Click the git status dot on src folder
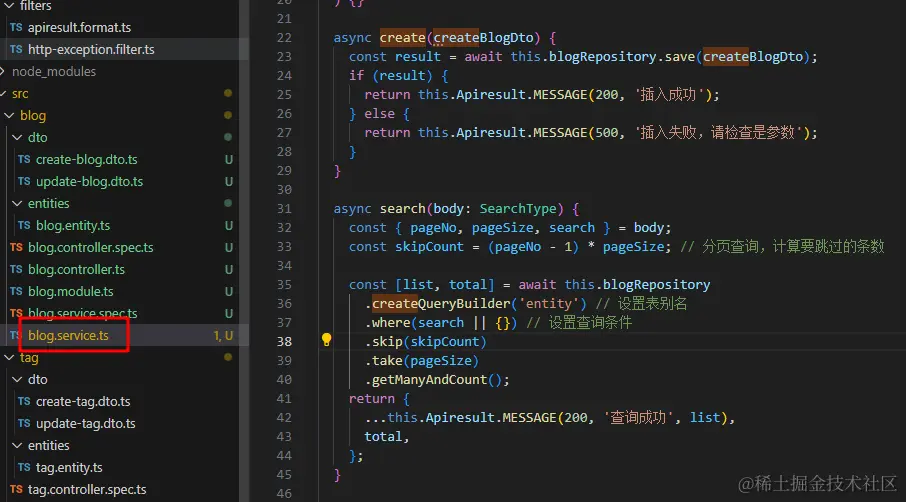906x502 pixels. (228, 93)
